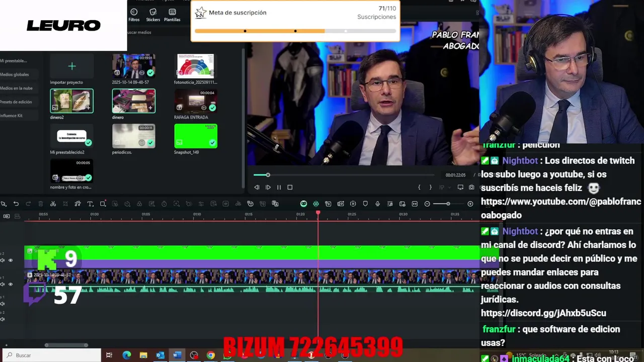Select the RAFAGA ENTRADA clip thumbnail
The height and width of the screenshot is (362, 644).
coord(196,101)
